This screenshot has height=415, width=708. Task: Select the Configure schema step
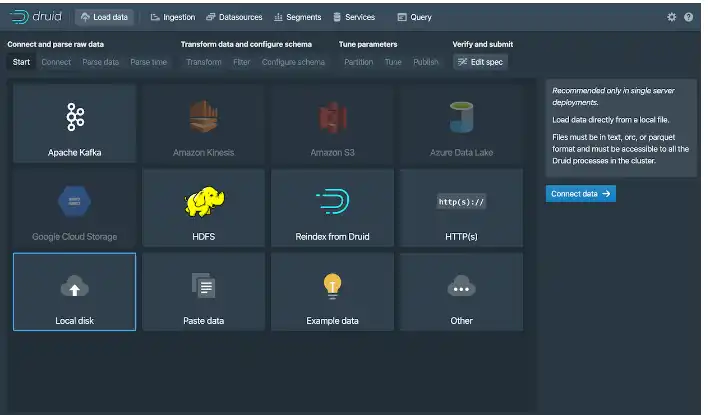coord(293,62)
